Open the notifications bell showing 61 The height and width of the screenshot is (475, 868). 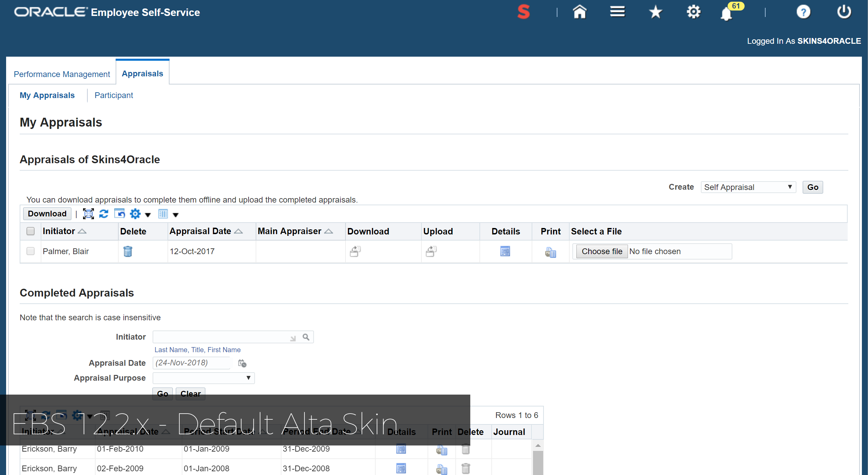click(726, 14)
